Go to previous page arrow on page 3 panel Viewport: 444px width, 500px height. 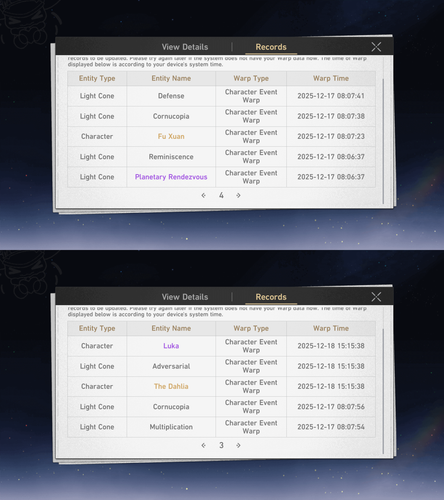(x=204, y=445)
